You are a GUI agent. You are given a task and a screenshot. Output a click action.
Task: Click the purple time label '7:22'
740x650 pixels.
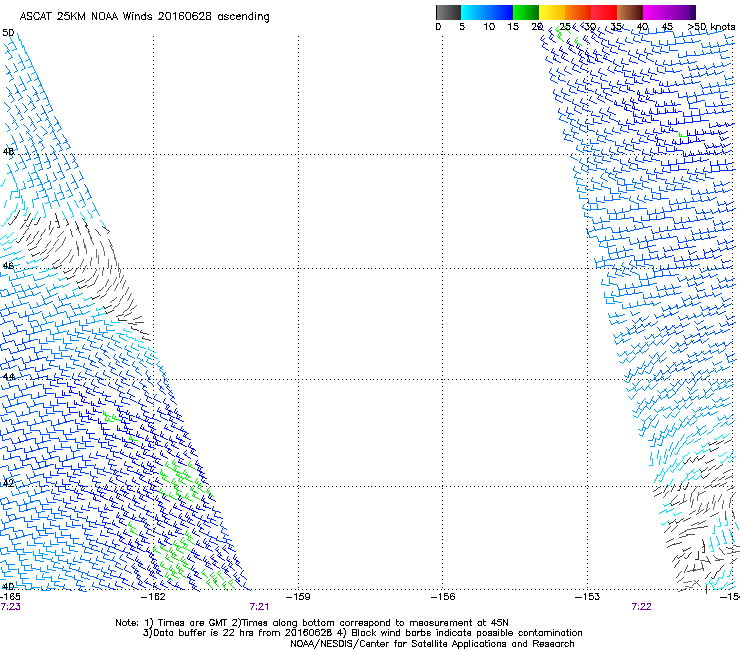point(641,607)
